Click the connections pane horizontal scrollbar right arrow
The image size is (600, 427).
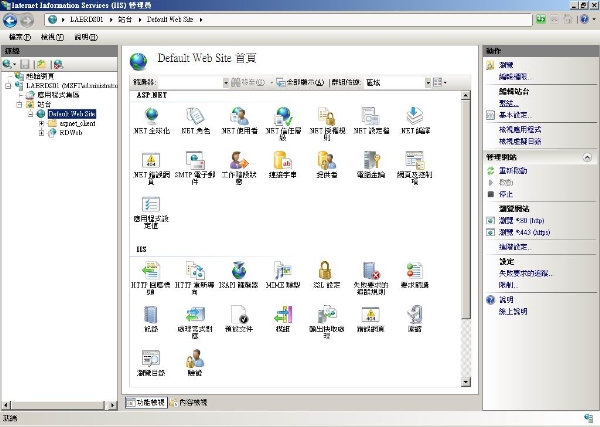[x=112, y=405]
